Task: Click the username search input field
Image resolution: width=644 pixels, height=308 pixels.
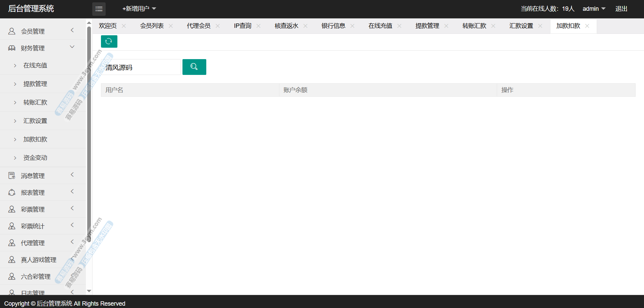Action: coord(141,67)
